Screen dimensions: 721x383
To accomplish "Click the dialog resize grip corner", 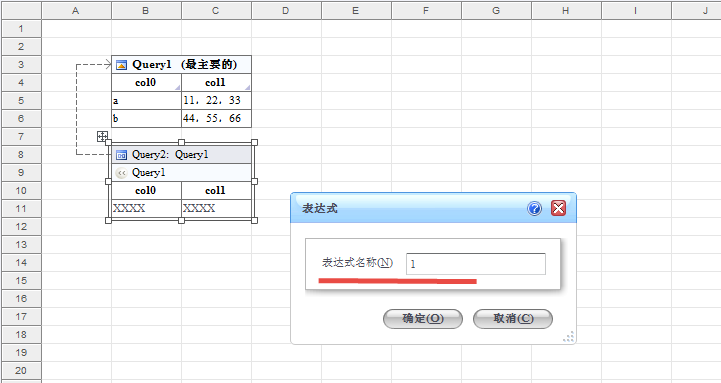I will [569, 337].
